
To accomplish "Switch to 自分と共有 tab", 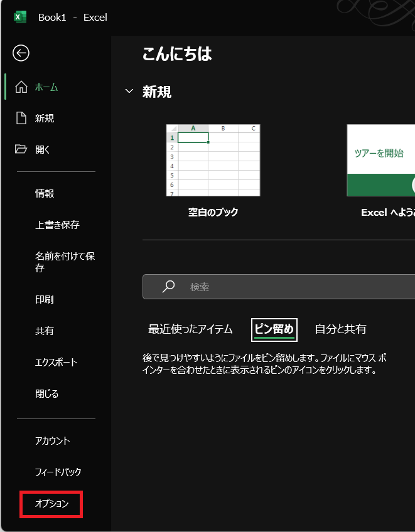I will (340, 329).
